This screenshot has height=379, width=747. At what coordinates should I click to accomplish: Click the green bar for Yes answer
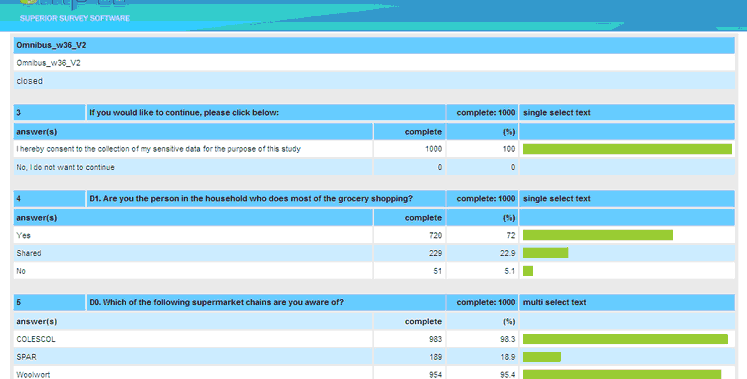coord(598,235)
